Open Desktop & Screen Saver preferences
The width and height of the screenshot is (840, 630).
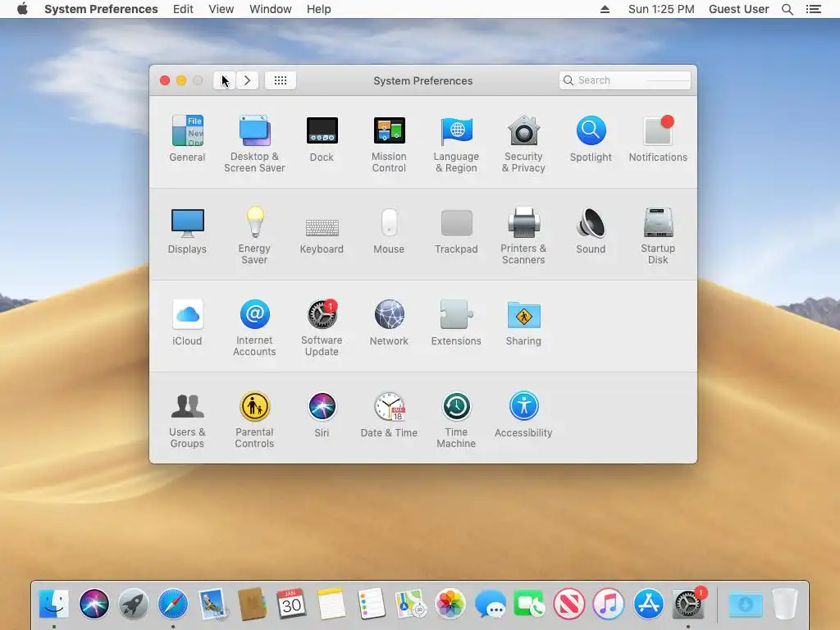[x=254, y=144]
